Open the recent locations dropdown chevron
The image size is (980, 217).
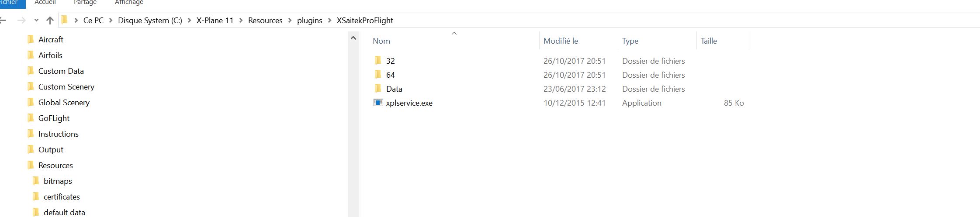(36, 21)
